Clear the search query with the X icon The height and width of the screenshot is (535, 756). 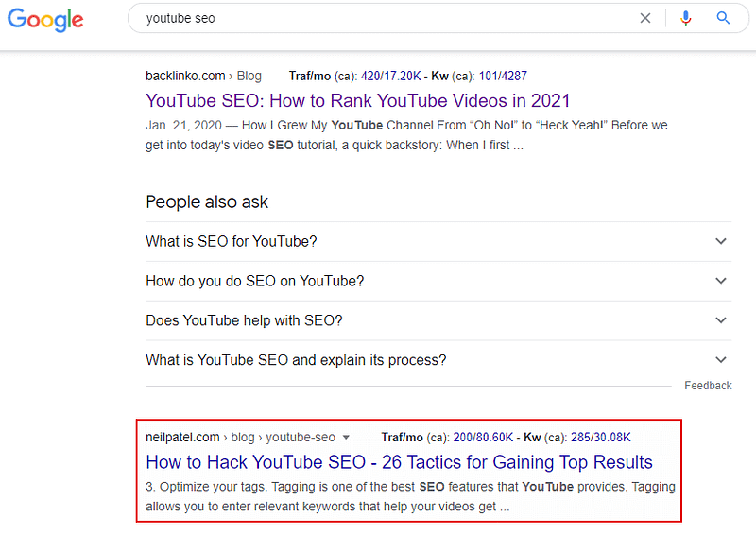coord(645,18)
